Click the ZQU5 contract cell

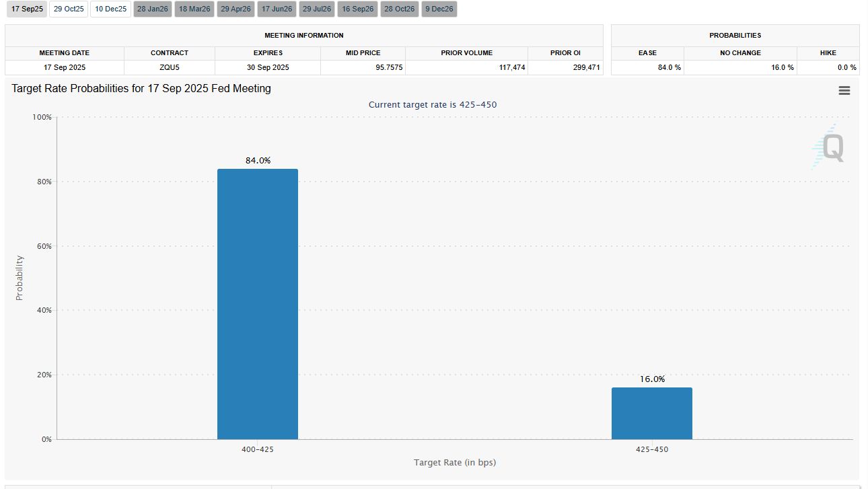(170, 67)
